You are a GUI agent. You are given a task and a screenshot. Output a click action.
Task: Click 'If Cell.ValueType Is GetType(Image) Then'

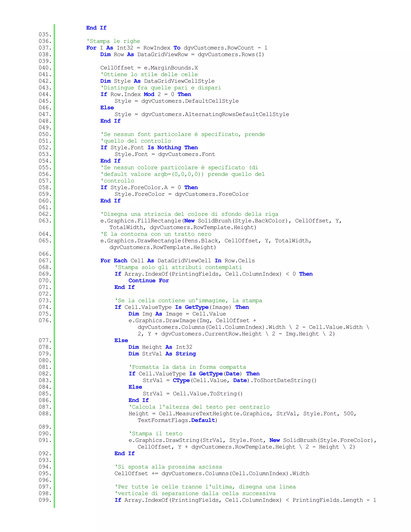(182, 307)
